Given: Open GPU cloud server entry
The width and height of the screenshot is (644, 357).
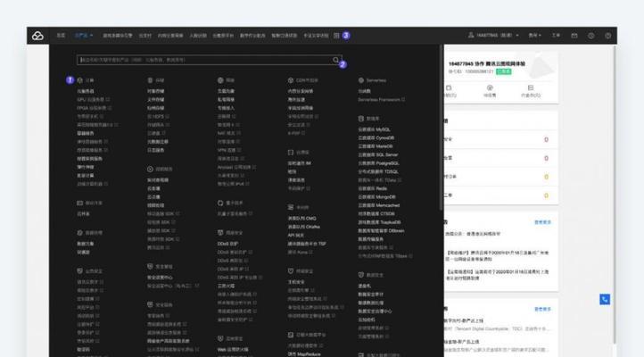Looking at the screenshot, I should coord(91,100).
